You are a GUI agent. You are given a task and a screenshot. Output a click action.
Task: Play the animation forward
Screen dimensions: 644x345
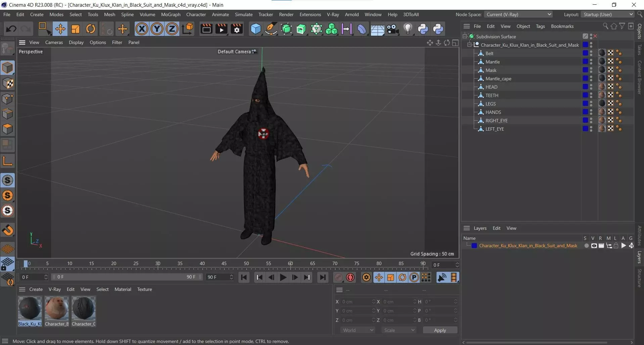(x=283, y=277)
